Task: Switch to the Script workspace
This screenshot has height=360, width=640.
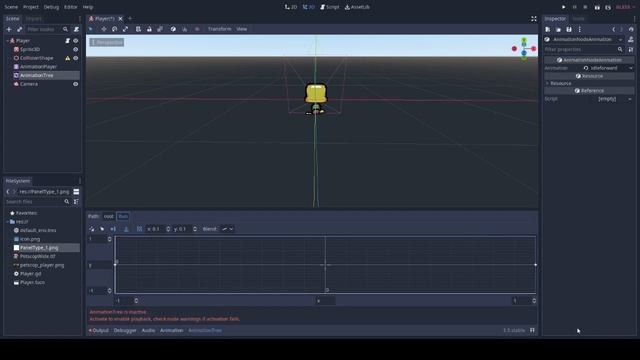Action: [x=330, y=7]
